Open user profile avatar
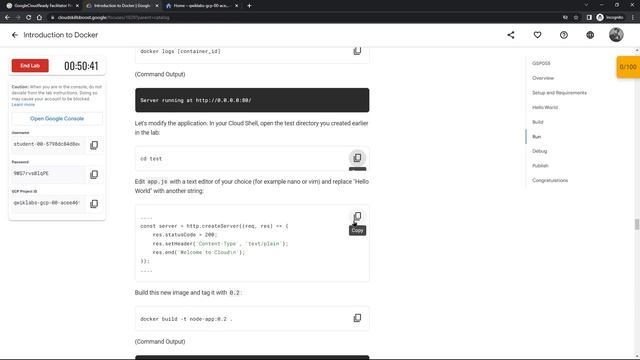The image size is (640, 360). [616, 35]
